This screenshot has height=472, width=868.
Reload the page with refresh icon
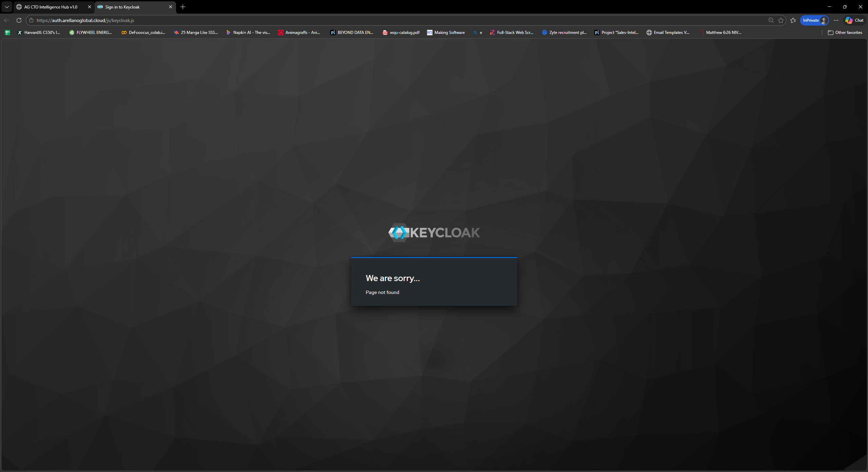[x=19, y=20]
